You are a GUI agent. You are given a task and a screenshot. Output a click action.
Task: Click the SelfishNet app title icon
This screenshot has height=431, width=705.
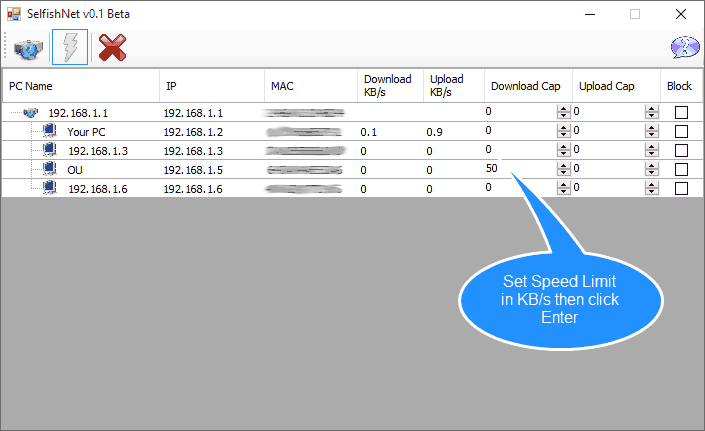point(14,14)
